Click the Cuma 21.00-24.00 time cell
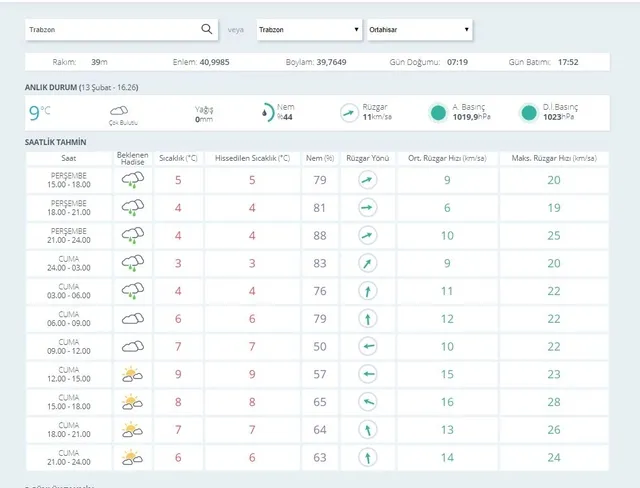Image resolution: width=640 pixels, height=488 pixels. tap(68, 457)
